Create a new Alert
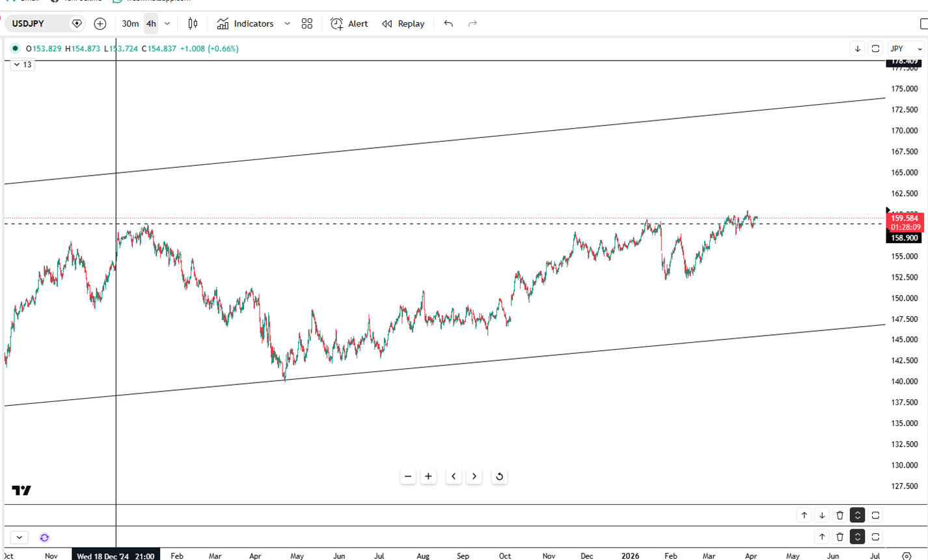The height and width of the screenshot is (560, 928). (349, 24)
